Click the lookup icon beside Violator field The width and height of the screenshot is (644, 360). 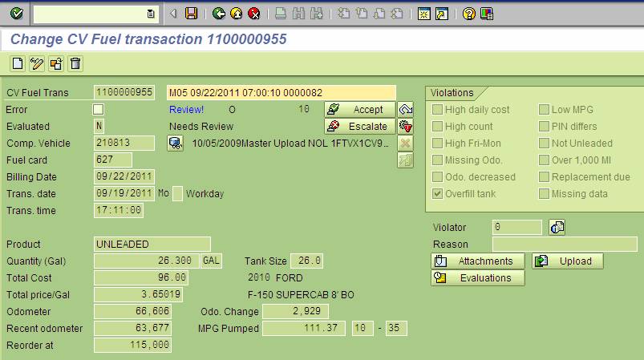[x=557, y=227]
